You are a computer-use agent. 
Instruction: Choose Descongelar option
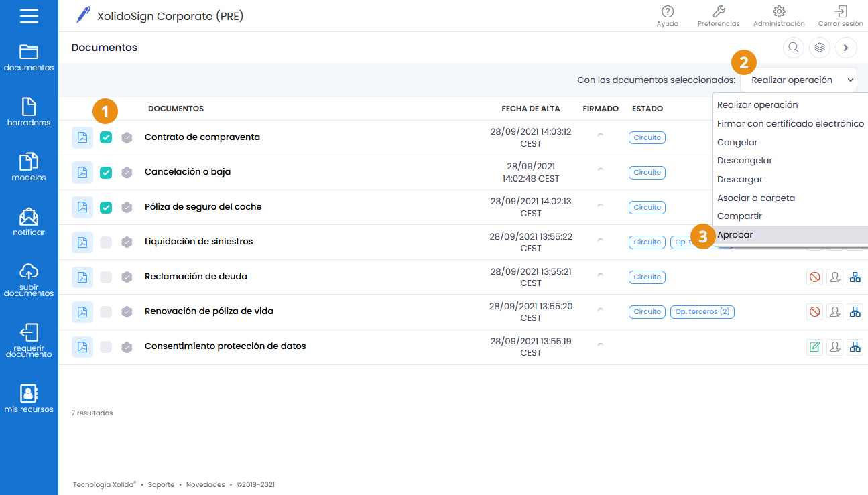click(x=790, y=161)
